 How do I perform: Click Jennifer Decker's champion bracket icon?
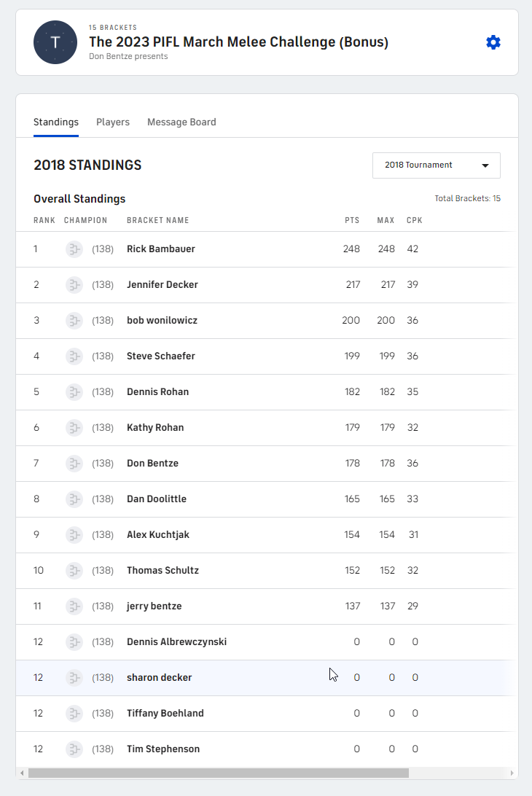pos(74,285)
